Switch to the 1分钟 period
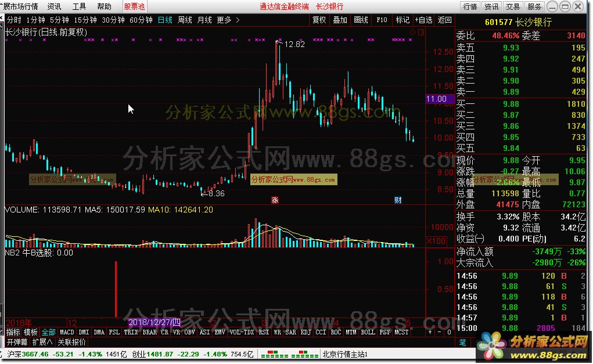This screenshot has height=364, width=593. pos(35,20)
